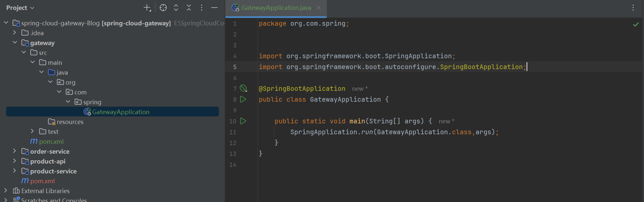Image resolution: width=644 pixels, height=202 pixels.
Task: Click SpringBootApplication import on line 5
Action: (x=392, y=67)
